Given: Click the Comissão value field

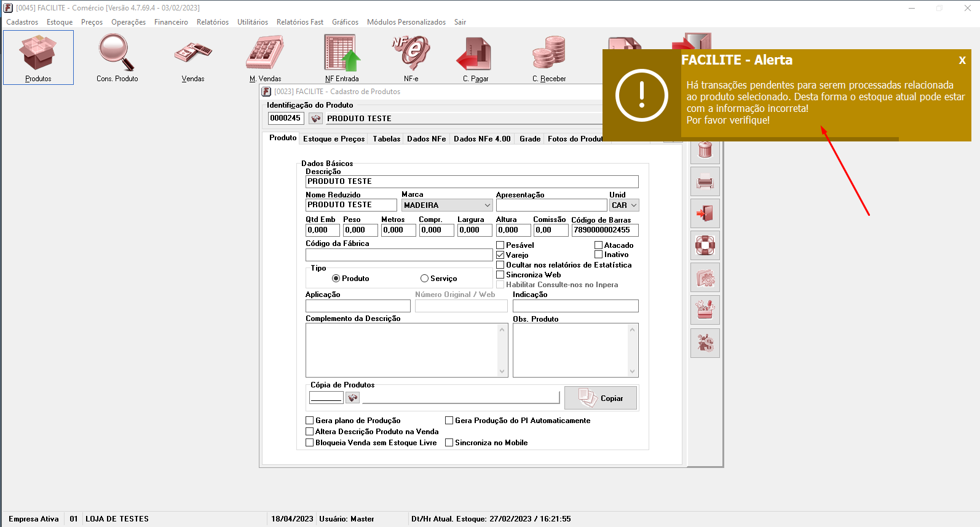Looking at the screenshot, I should 551,230.
